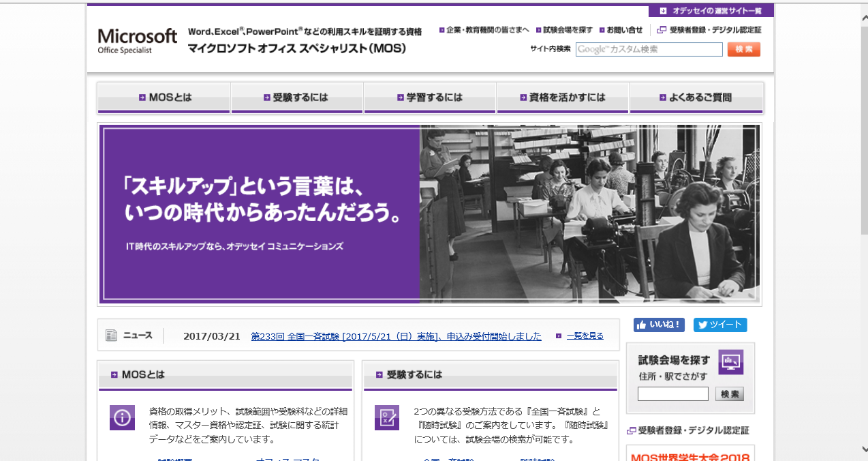Click the ニュース newspaper icon
868x461 pixels.
[x=112, y=336]
